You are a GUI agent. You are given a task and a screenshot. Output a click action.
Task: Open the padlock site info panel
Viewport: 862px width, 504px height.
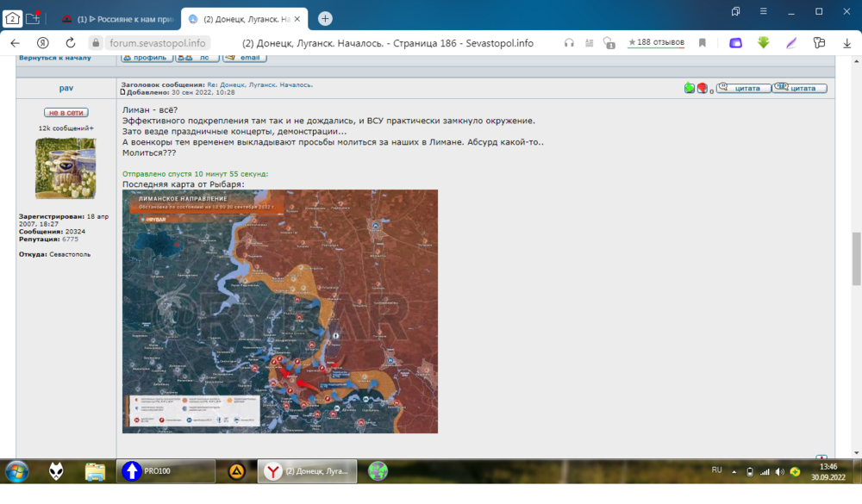95,41
